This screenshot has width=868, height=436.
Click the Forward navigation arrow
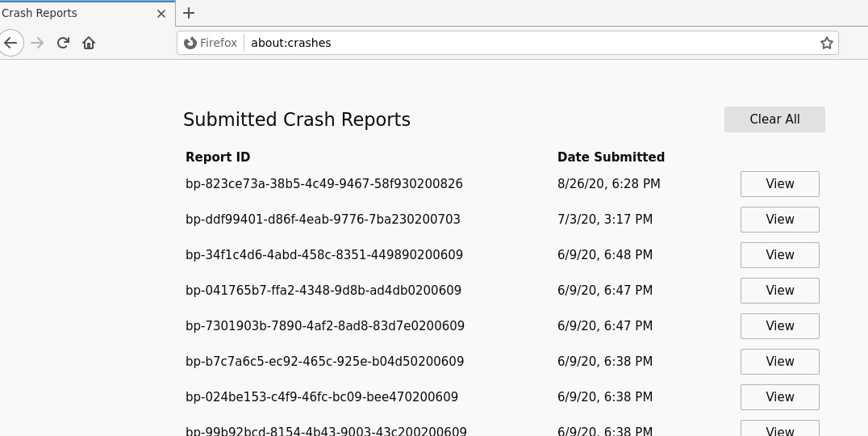(x=37, y=43)
